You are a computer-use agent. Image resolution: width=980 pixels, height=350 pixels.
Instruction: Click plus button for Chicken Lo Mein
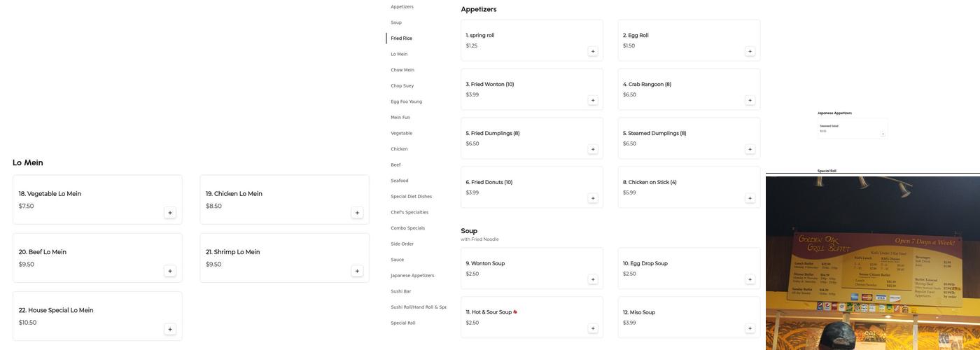point(357,213)
